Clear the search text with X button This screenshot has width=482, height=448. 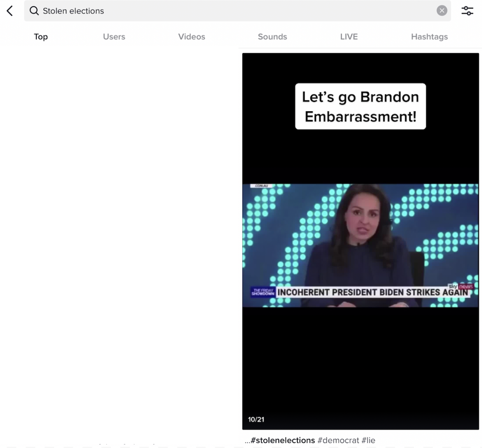[442, 11]
